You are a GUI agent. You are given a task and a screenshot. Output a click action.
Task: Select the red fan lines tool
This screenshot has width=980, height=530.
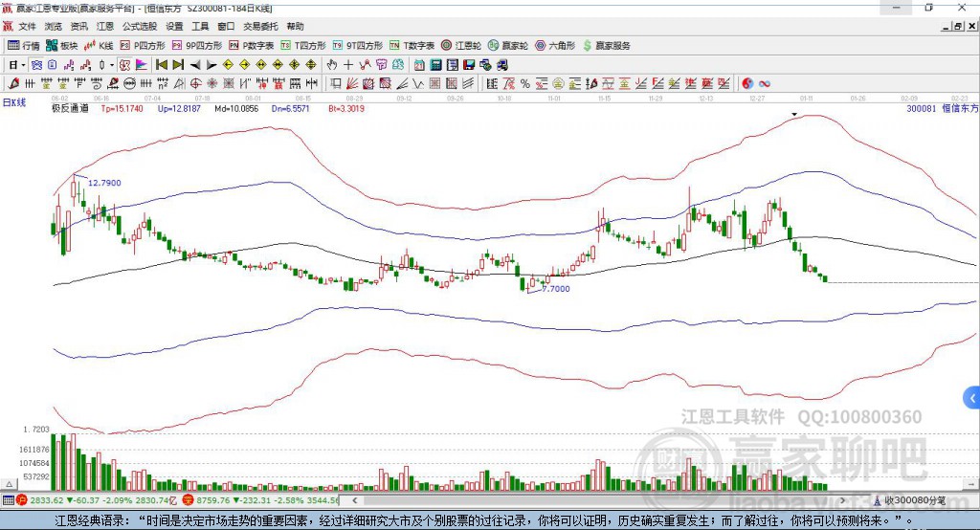[x=352, y=84]
